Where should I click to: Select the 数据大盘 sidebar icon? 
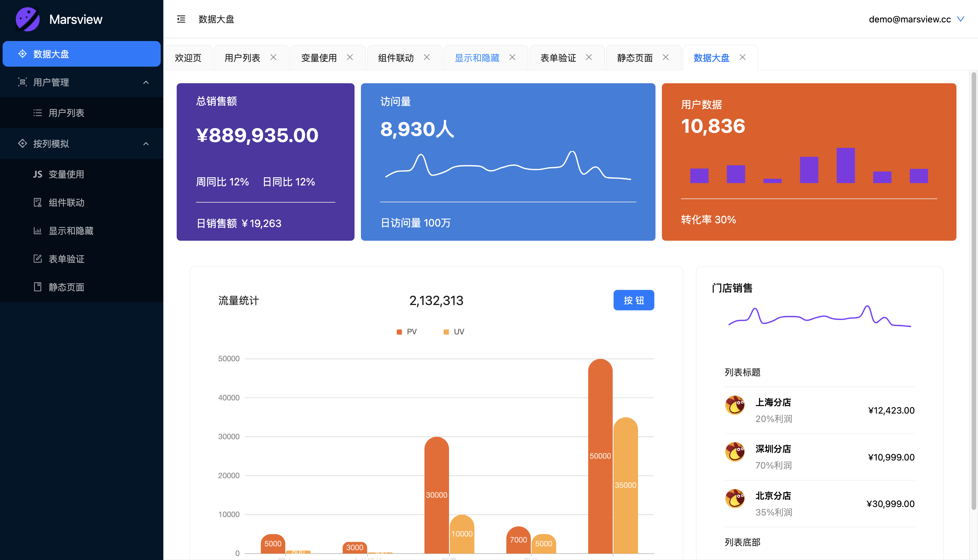[23, 54]
